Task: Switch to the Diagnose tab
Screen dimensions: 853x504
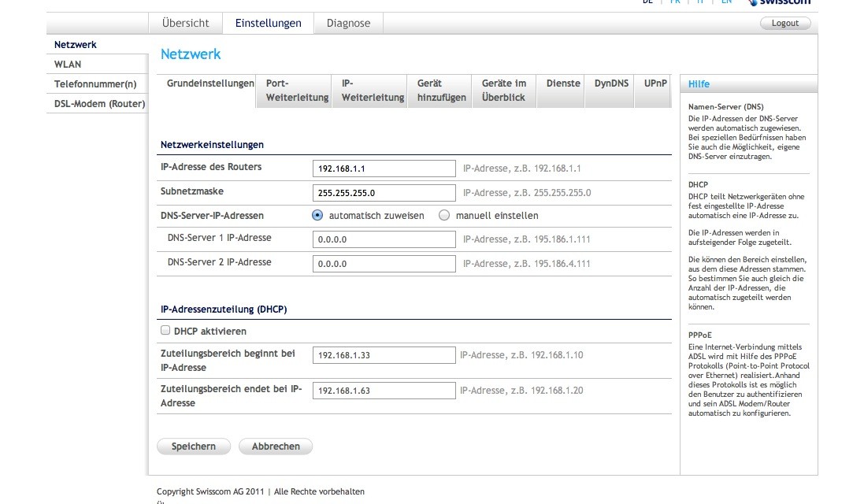Action: (x=348, y=23)
